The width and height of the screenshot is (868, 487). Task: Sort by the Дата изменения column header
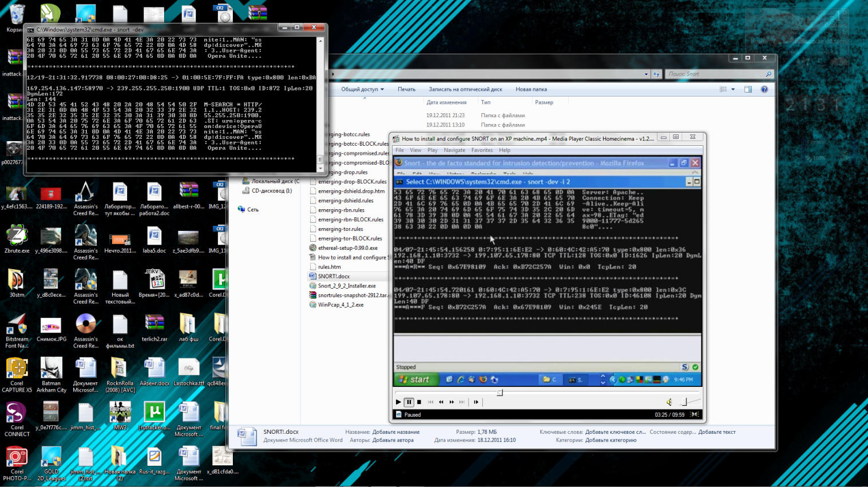446,102
